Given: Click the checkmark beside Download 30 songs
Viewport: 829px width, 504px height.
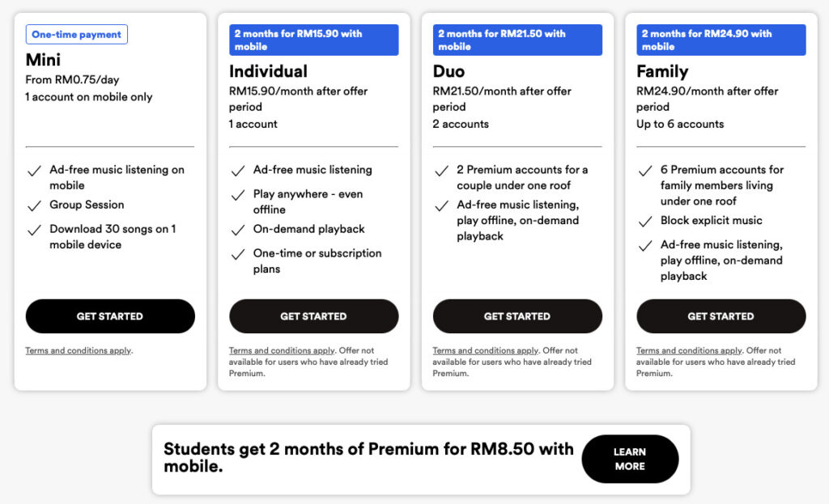Looking at the screenshot, I should (x=34, y=231).
